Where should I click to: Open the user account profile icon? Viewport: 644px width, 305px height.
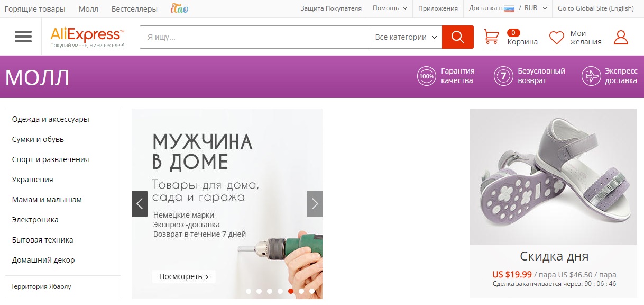[x=621, y=38]
